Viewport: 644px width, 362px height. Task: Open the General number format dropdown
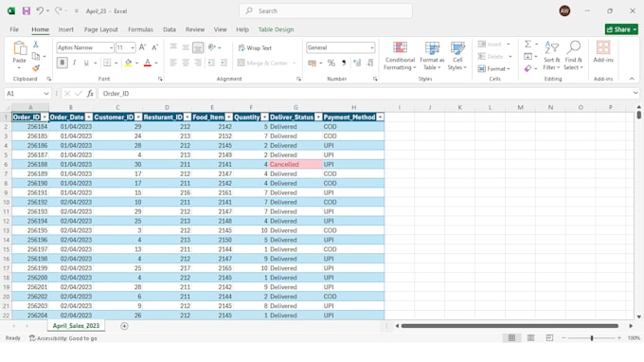click(371, 48)
